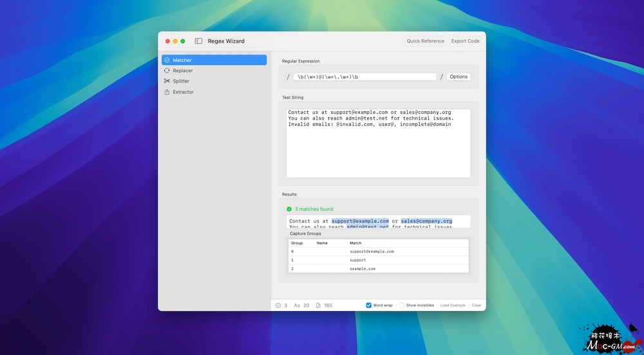
Task: Click the Matcher checkmark icon
Action: (167, 60)
